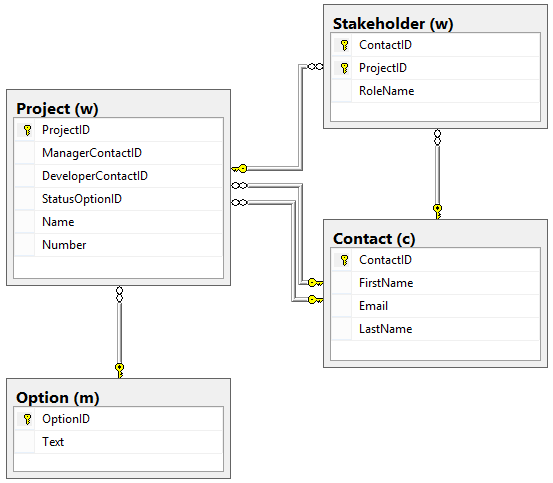The width and height of the screenshot is (553, 483).
Task: Select the key icon next to Stakeholder ContactID
Action: (344, 45)
